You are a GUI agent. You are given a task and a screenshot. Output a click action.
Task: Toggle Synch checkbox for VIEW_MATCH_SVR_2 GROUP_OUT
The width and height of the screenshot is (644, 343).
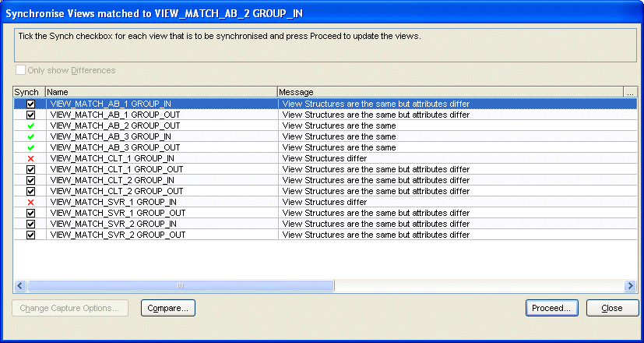(x=30, y=235)
